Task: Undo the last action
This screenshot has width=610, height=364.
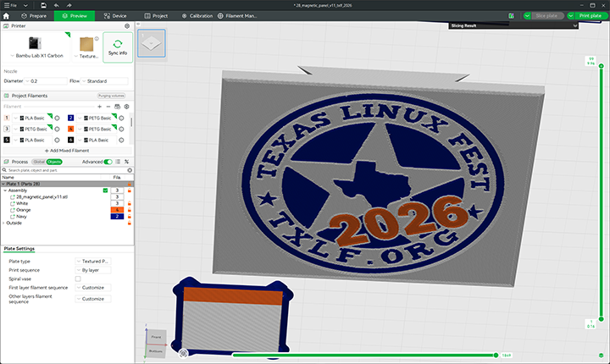Action: coord(57,5)
